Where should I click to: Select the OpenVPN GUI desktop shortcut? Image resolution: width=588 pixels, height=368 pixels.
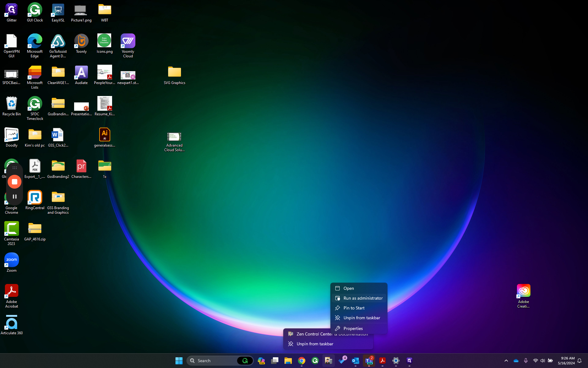point(12,46)
